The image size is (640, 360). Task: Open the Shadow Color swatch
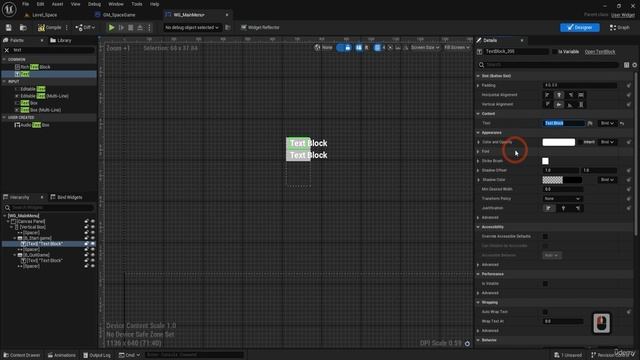[562, 180]
